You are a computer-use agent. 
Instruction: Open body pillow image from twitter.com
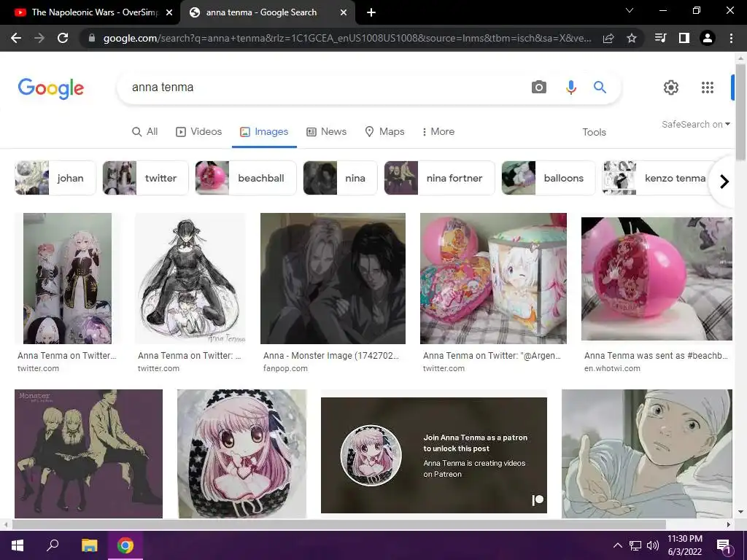(67, 278)
